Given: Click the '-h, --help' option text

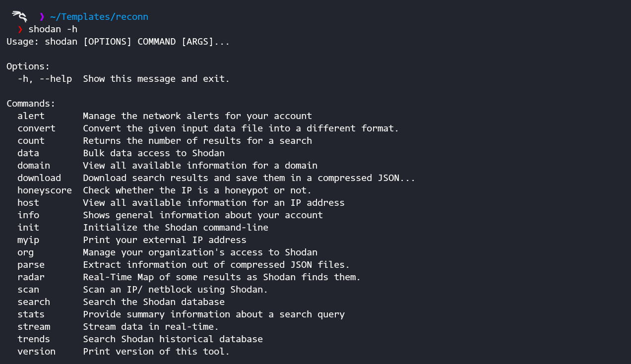Looking at the screenshot, I should [x=45, y=79].
